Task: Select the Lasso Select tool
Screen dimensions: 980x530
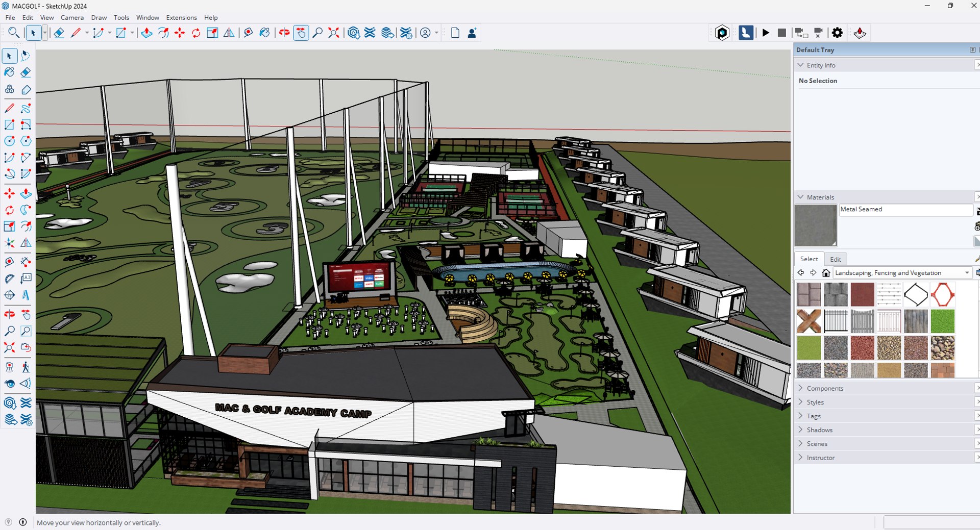Action: (x=26, y=56)
